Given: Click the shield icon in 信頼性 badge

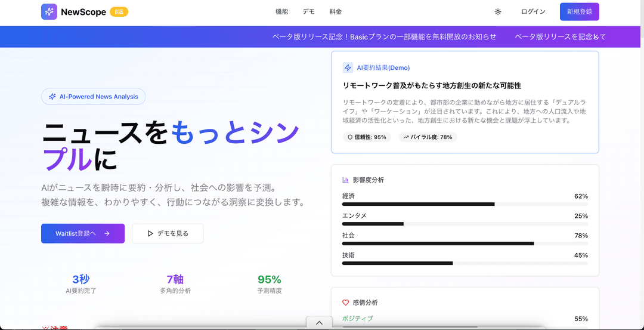Looking at the screenshot, I should (351, 137).
